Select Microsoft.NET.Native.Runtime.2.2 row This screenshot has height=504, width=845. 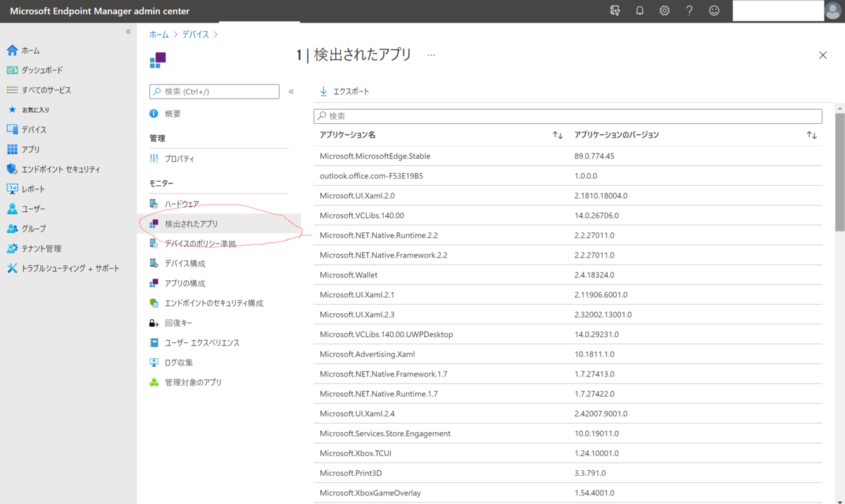[568, 235]
